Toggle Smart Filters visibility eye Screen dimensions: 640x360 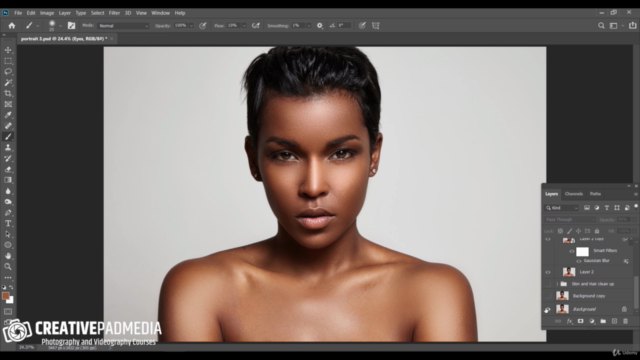tap(571, 251)
